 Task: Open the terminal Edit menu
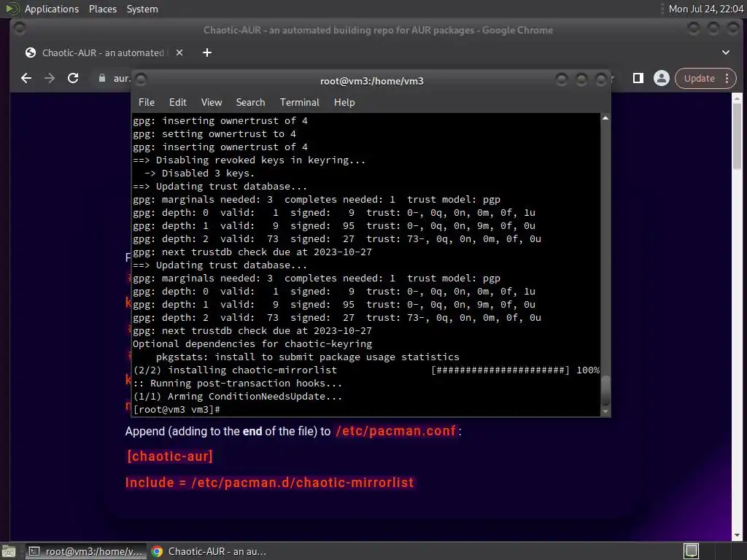(x=178, y=102)
